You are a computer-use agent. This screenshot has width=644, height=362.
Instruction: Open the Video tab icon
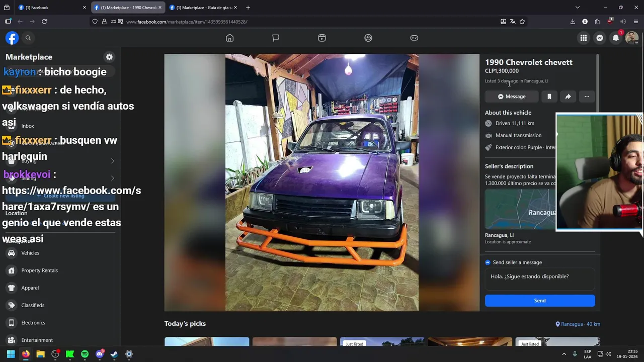[x=322, y=38]
